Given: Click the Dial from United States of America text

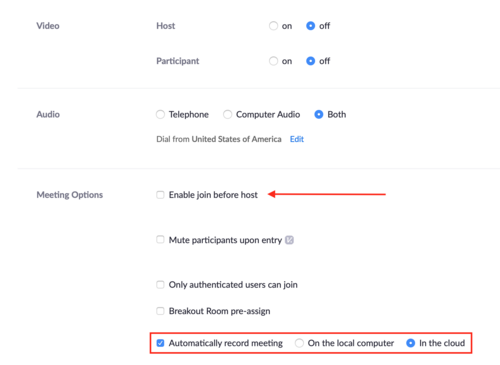Looking at the screenshot, I should (x=219, y=139).
